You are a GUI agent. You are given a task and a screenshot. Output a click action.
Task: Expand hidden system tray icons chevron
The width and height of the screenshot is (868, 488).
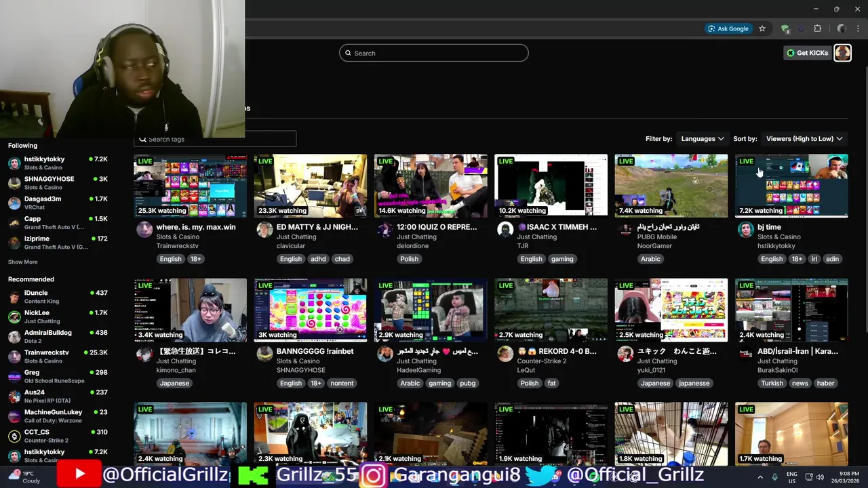tap(760, 477)
